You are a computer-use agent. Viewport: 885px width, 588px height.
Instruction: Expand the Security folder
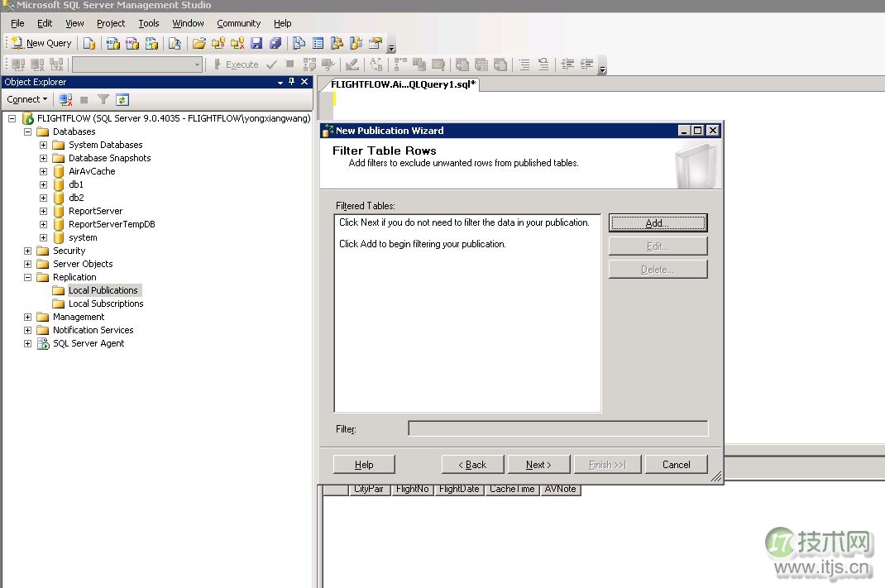point(27,251)
